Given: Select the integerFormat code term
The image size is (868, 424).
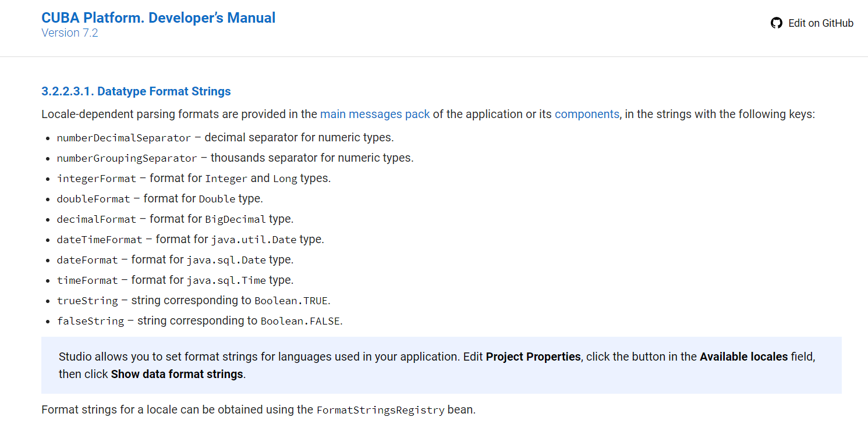Looking at the screenshot, I should tap(97, 179).
